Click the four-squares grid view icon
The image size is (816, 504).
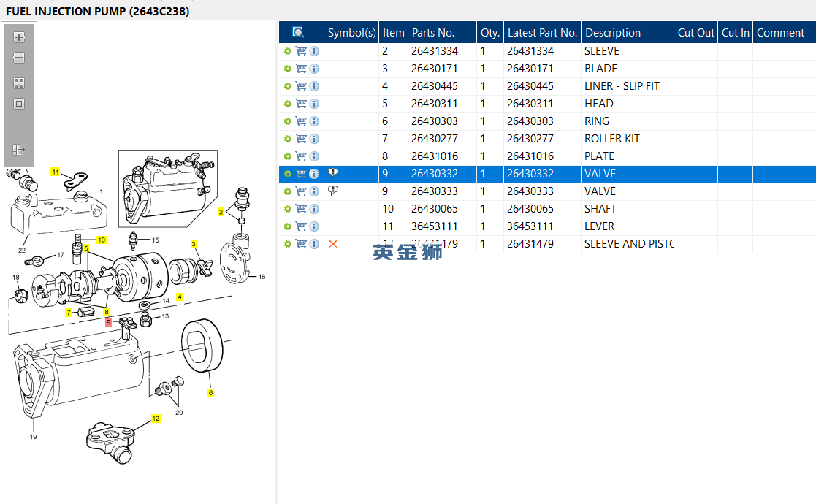[19, 83]
